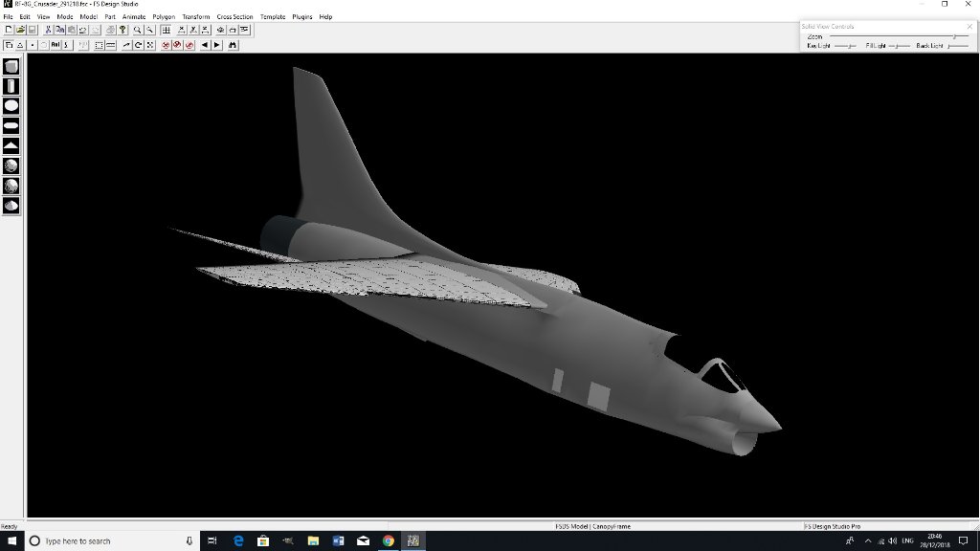Screen dimensions: 980x551
Task: Click the new document icon
Action: point(9,31)
